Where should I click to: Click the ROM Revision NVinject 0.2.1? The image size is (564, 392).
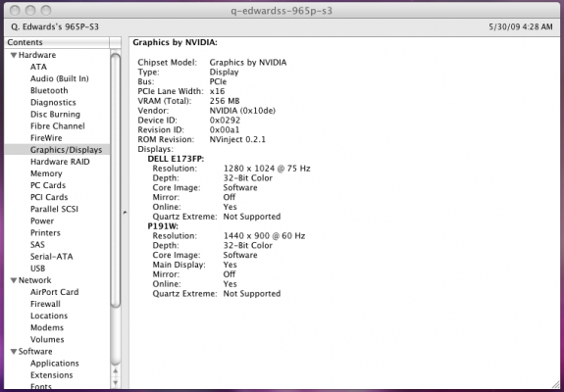(x=237, y=139)
